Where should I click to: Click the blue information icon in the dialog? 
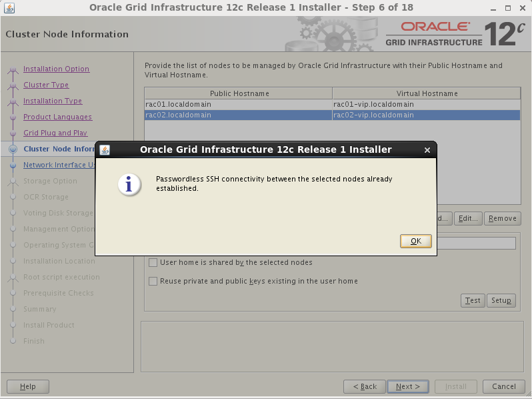click(129, 185)
